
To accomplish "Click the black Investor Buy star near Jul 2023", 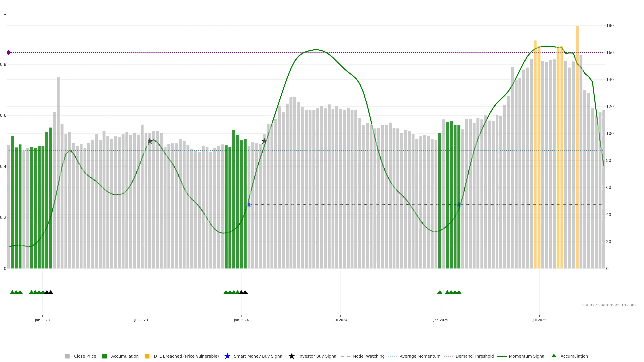I will point(149,141).
